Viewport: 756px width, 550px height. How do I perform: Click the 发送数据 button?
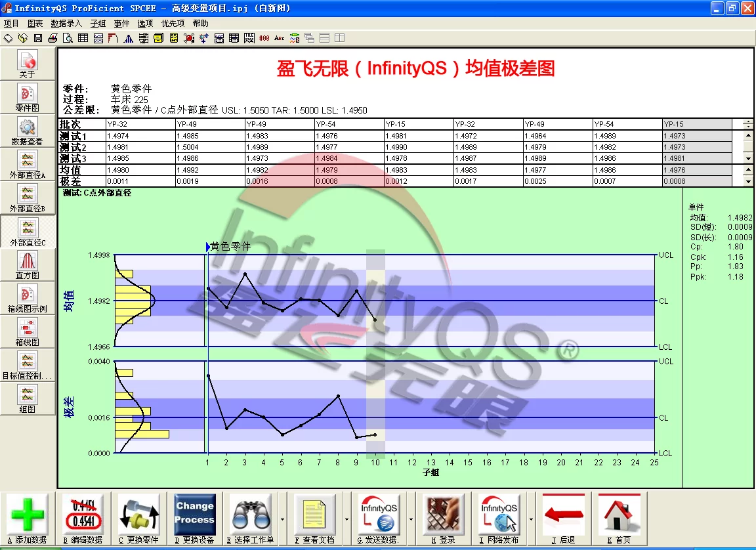coord(379,520)
